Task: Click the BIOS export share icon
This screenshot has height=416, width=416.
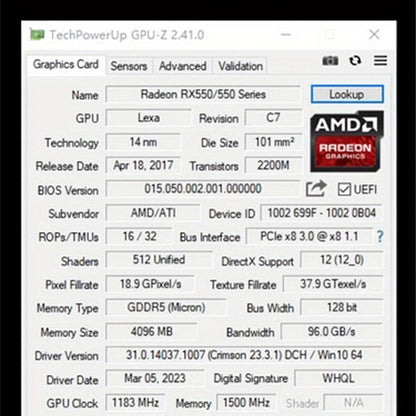Action: coord(316,189)
